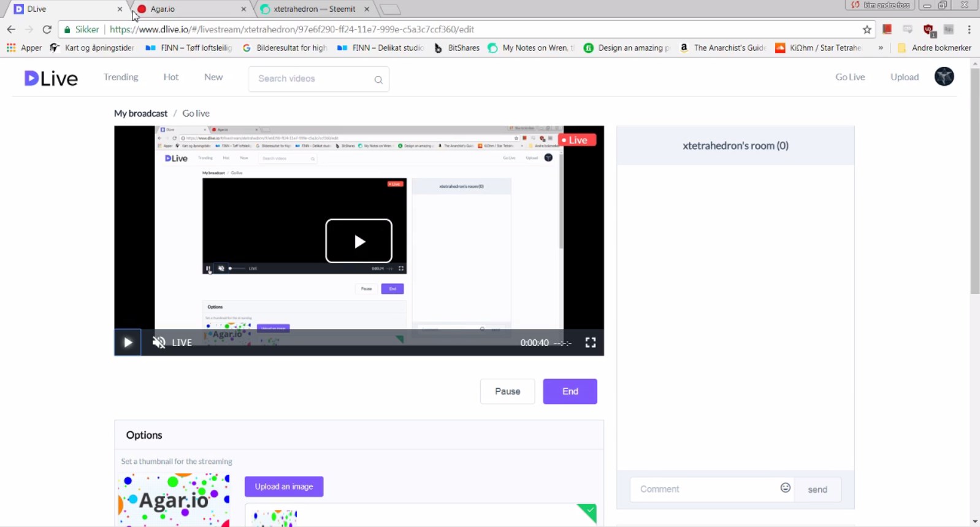
Task: Open the KiΩhm / Star Tetrahe bookmark
Action: [819, 47]
